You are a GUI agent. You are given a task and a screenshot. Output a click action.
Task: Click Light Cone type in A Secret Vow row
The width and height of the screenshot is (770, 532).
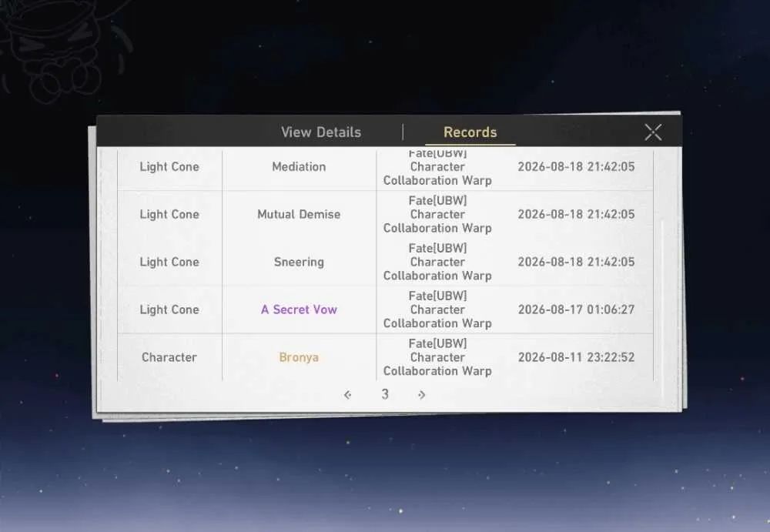pyautogui.click(x=169, y=309)
